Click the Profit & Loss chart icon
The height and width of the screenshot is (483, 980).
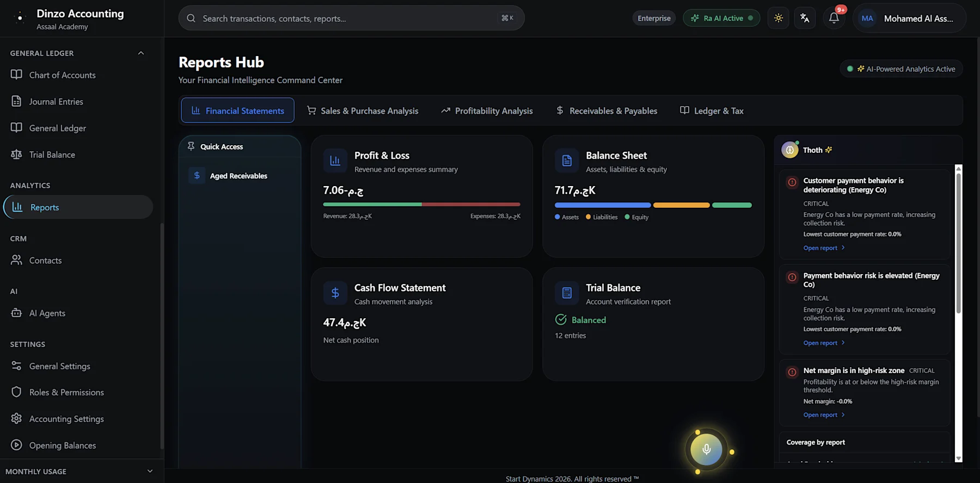coord(335,160)
